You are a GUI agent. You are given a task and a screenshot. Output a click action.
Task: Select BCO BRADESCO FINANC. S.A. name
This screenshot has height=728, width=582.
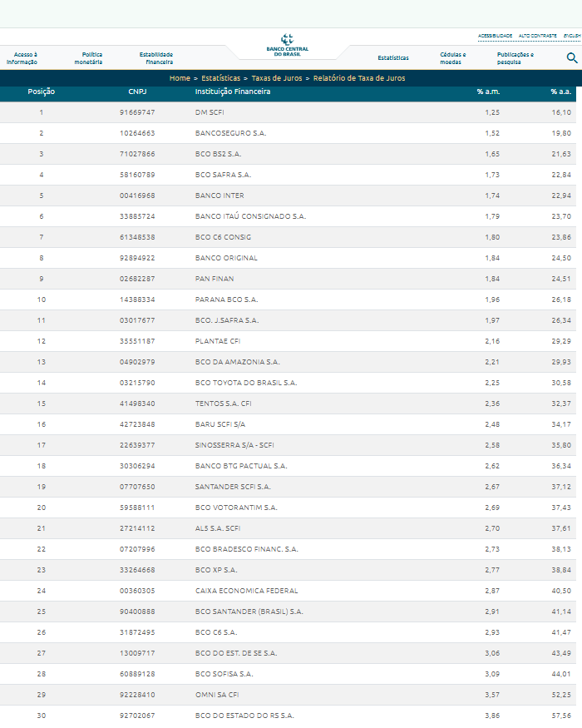(x=246, y=549)
